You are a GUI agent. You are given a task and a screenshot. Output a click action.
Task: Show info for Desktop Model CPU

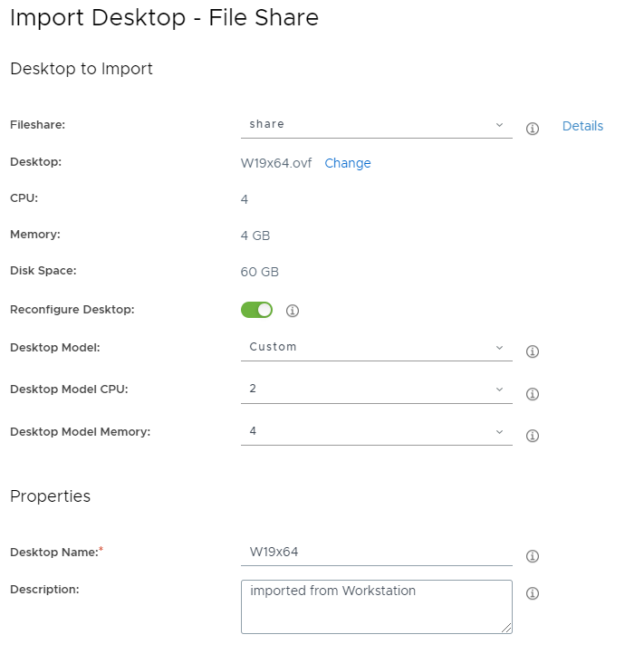pyautogui.click(x=533, y=394)
